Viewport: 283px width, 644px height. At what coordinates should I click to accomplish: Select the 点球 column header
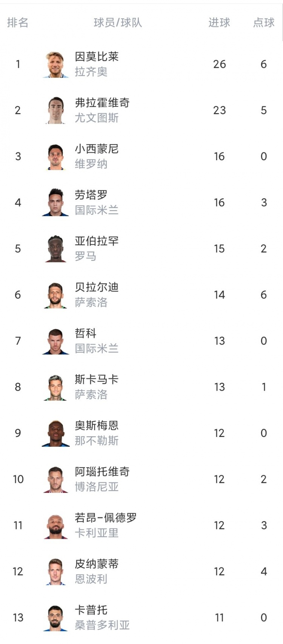click(x=264, y=23)
